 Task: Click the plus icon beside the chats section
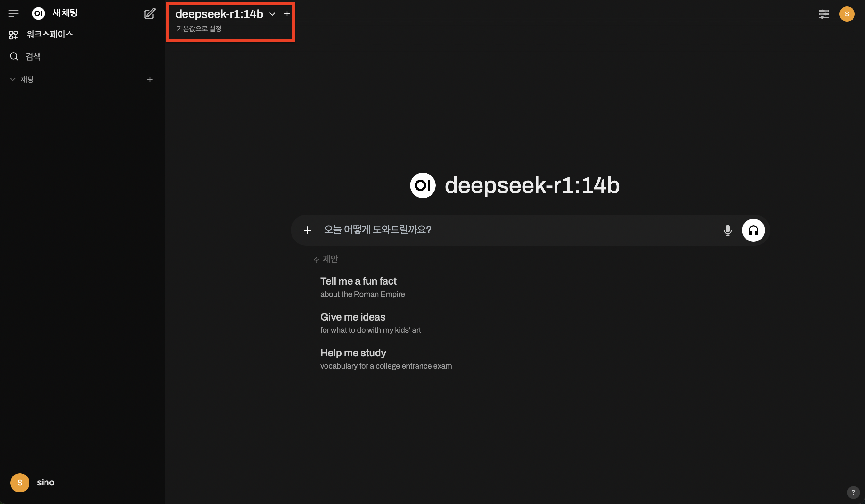[150, 80]
